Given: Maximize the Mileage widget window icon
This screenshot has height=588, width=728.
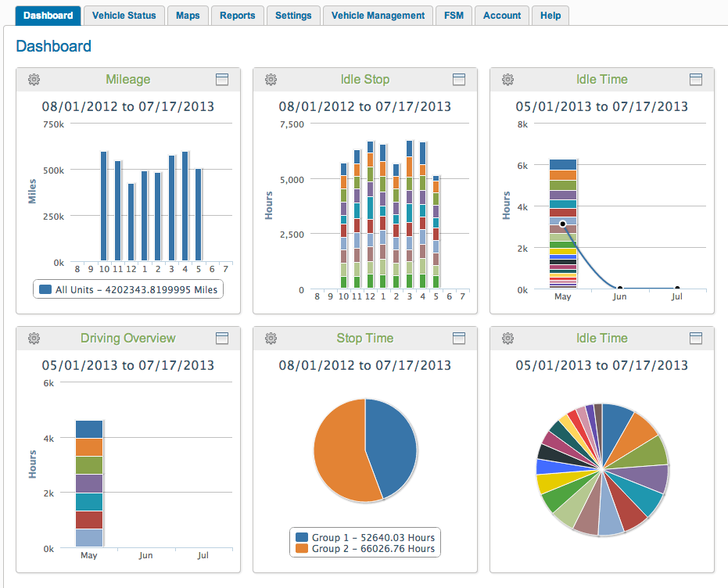Looking at the screenshot, I should [x=222, y=79].
